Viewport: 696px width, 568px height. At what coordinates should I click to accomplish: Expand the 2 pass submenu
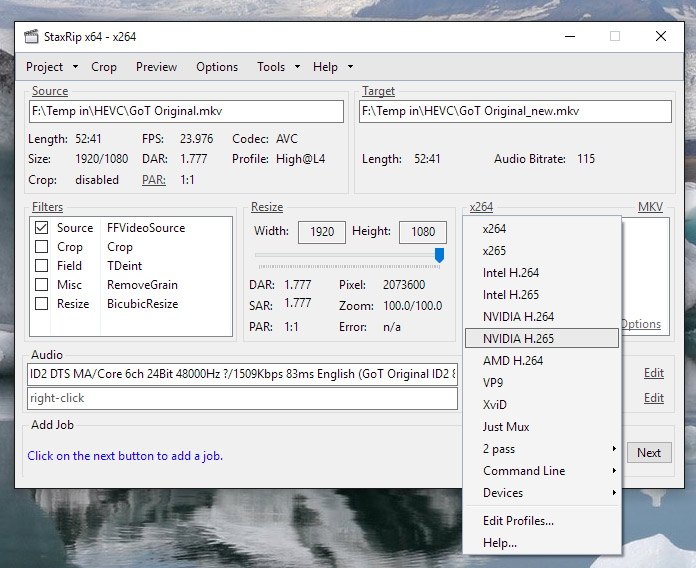tap(542, 449)
